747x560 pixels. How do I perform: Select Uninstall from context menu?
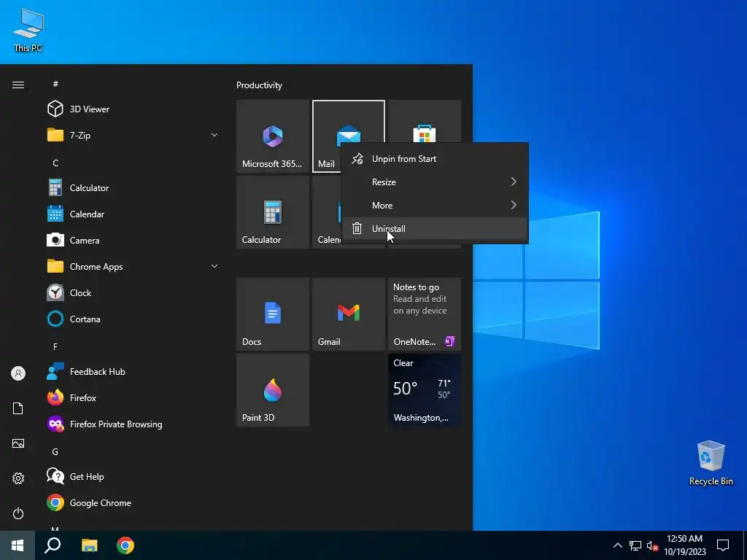coord(435,228)
